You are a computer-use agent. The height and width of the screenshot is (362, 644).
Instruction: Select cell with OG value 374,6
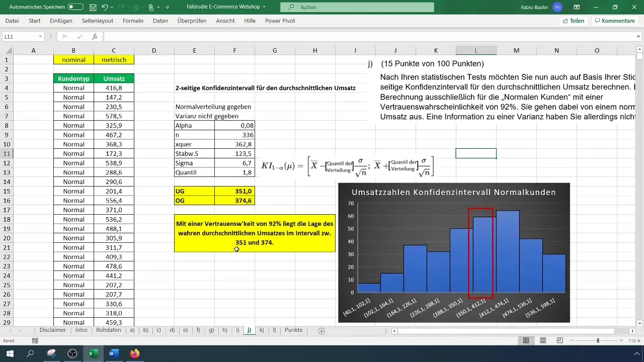pos(234,201)
